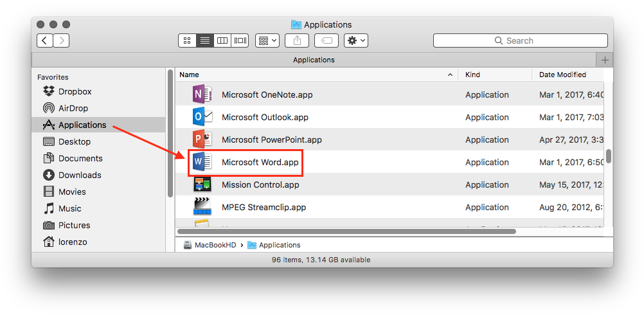Open Downloads in the sidebar

(x=98, y=175)
